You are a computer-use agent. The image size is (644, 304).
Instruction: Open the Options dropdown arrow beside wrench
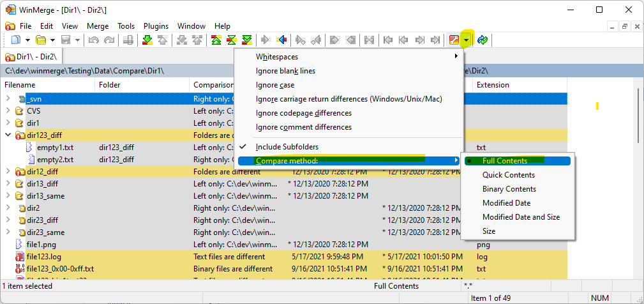pos(467,40)
